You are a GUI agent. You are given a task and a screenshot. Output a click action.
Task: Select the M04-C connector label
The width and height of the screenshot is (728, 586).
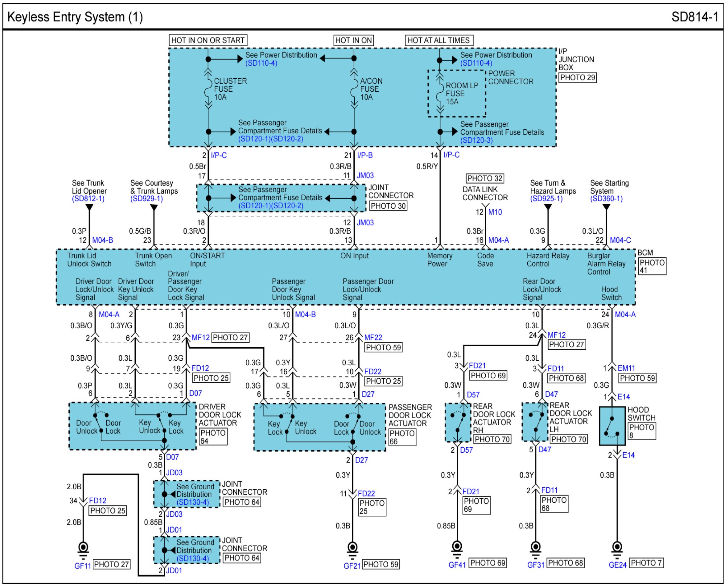click(x=620, y=240)
